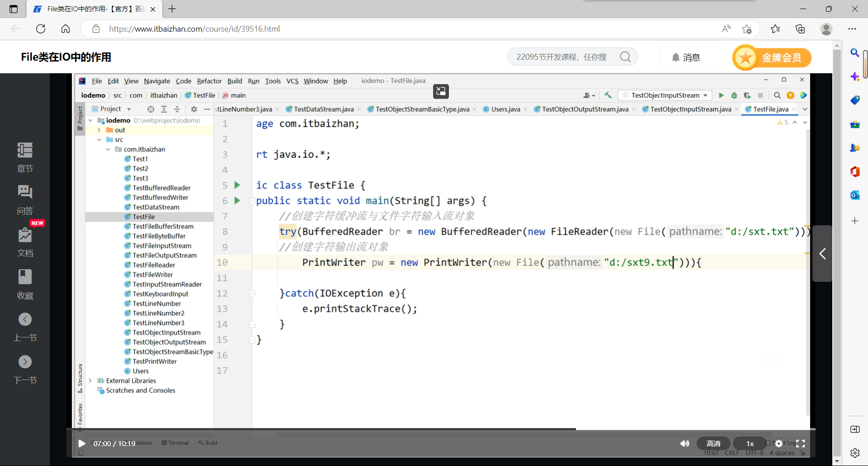Change playback speed with the 1x button

coord(750,443)
